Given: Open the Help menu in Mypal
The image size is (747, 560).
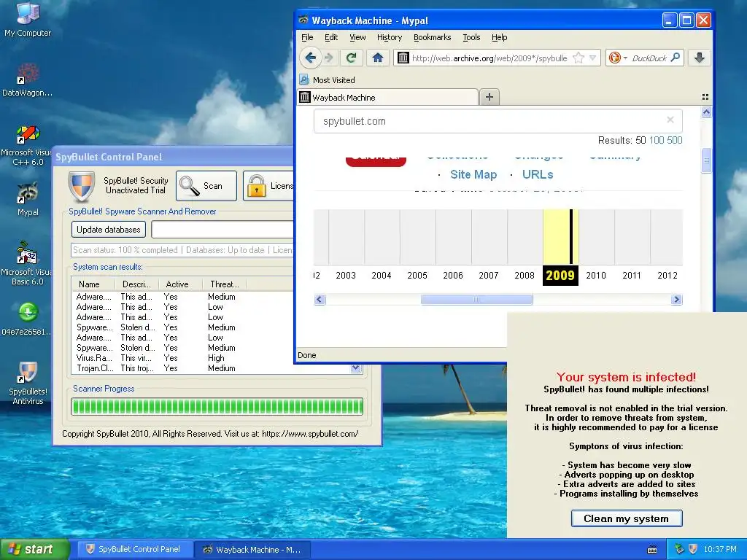Looking at the screenshot, I should 499,37.
